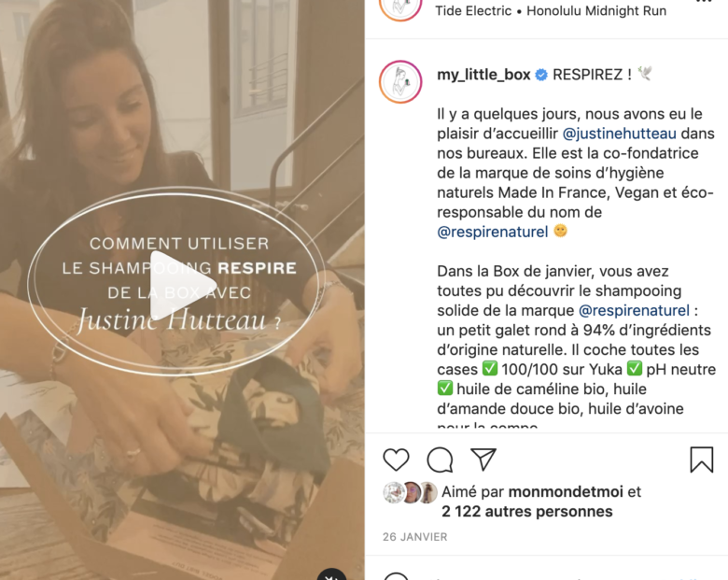View the 2 122 autres personnes likes
728x580 pixels.
527,512
